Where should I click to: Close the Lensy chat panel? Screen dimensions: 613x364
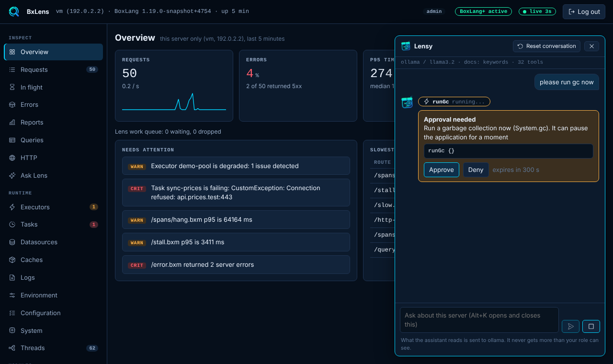pyautogui.click(x=591, y=46)
